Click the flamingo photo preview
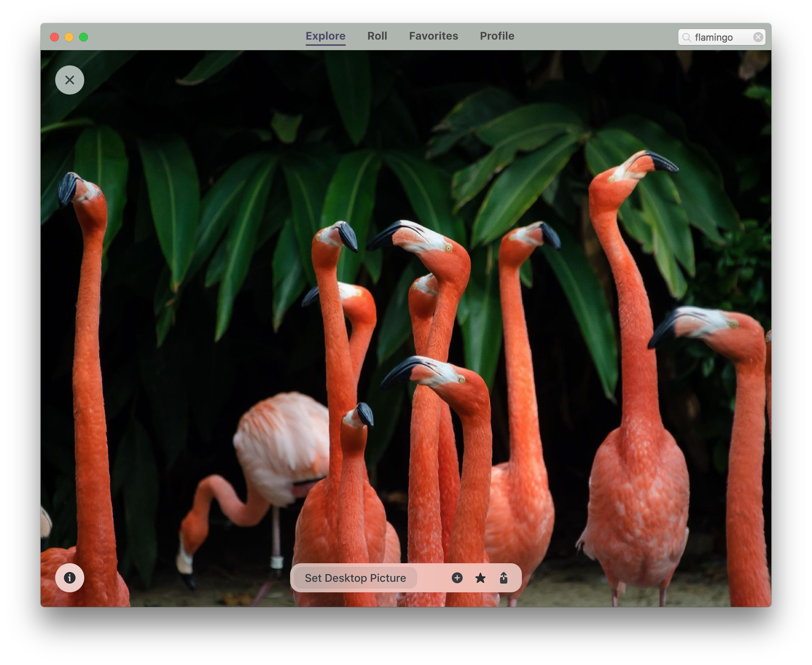This screenshot has width=812, height=665. click(x=406, y=328)
